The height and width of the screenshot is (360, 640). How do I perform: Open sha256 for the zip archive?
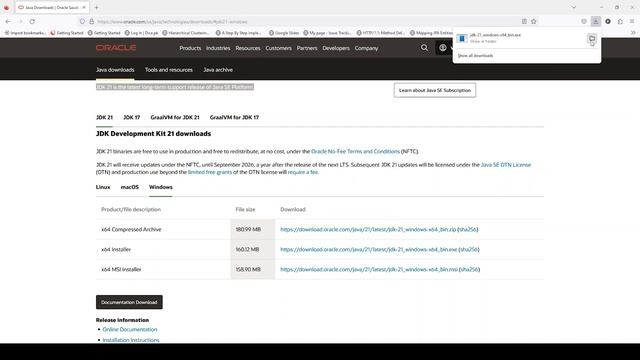(x=468, y=229)
